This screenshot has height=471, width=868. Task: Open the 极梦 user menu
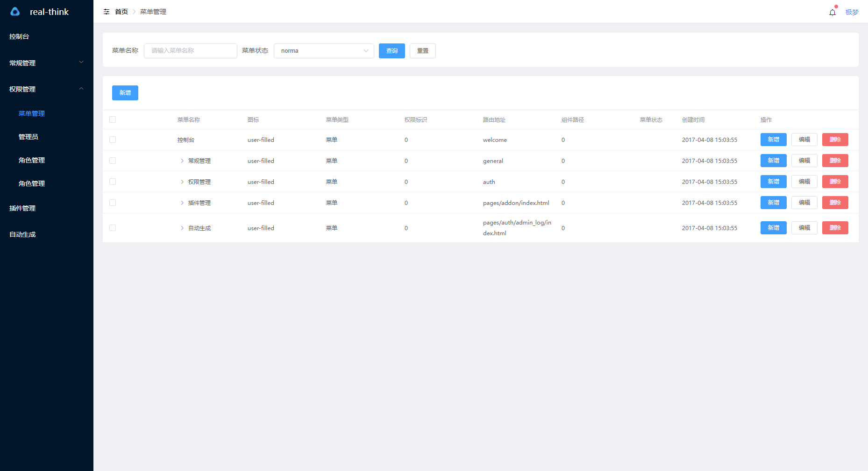click(x=852, y=12)
